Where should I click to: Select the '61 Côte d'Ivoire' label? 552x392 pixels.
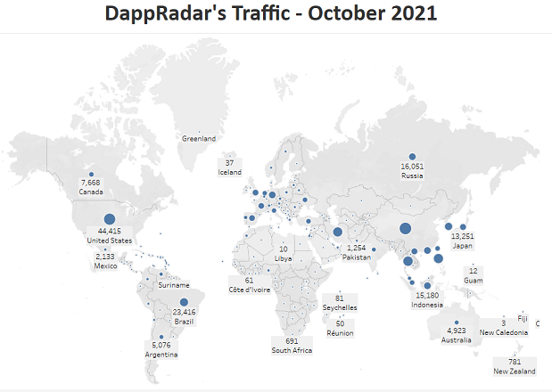pyautogui.click(x=249, y=285)
